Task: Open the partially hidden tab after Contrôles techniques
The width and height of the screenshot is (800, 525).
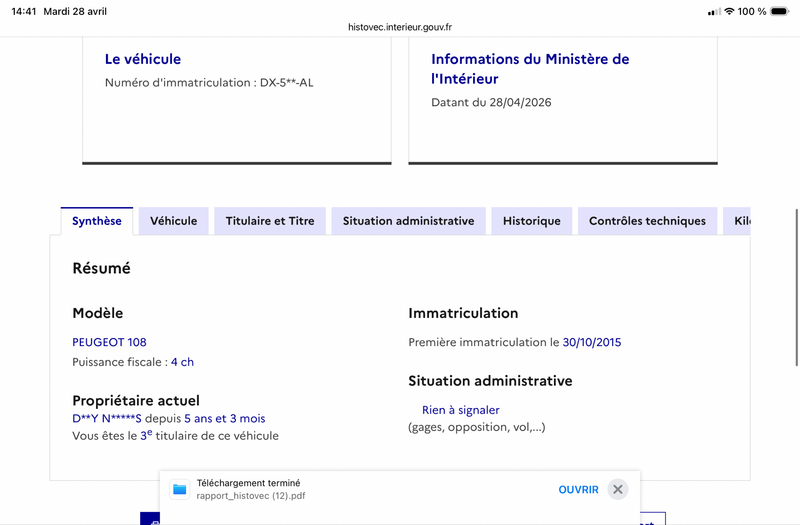Action: coord(738,221)
